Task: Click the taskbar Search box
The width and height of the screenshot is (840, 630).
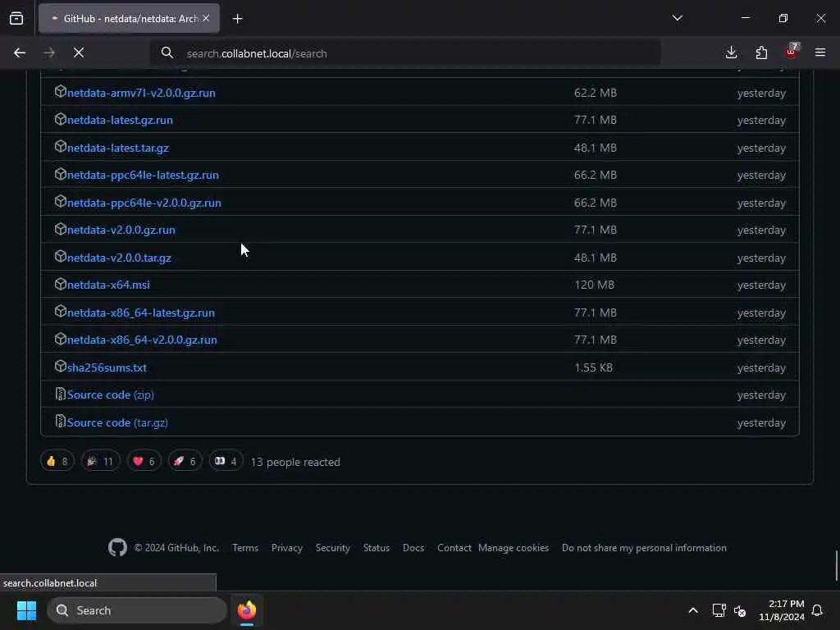Action: 137,610
